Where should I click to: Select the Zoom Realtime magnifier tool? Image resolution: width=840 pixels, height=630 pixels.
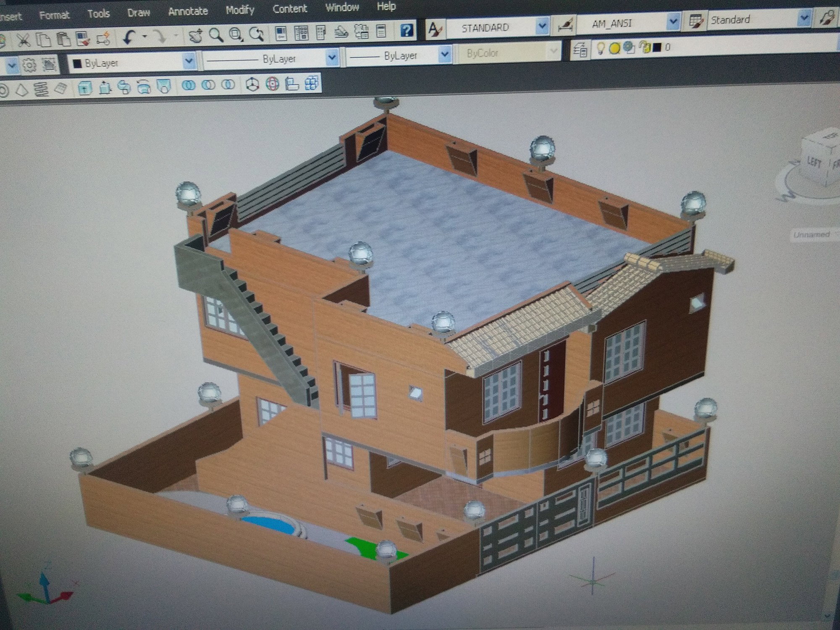pos(216,35)
